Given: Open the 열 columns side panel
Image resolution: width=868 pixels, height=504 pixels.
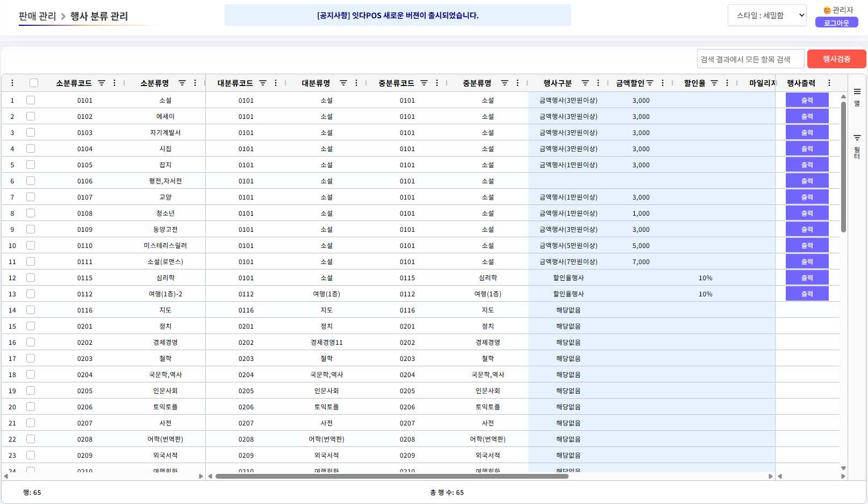Looking at the screenshot, I should (x=857, y=97).
